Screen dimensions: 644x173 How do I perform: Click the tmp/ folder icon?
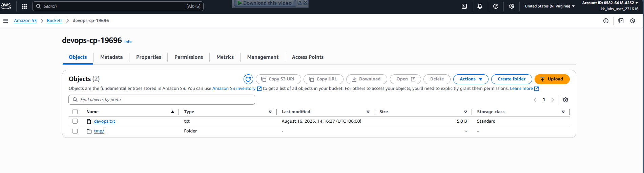pos(89,131)
